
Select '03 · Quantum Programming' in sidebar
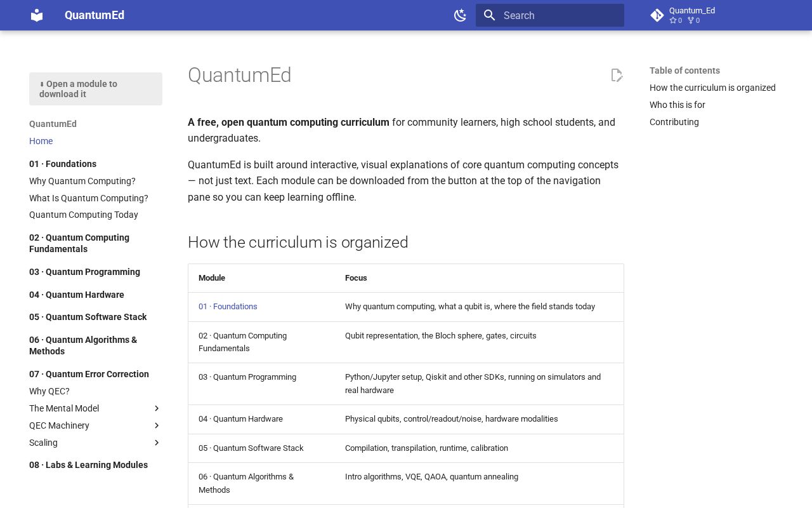coord(84,272)
